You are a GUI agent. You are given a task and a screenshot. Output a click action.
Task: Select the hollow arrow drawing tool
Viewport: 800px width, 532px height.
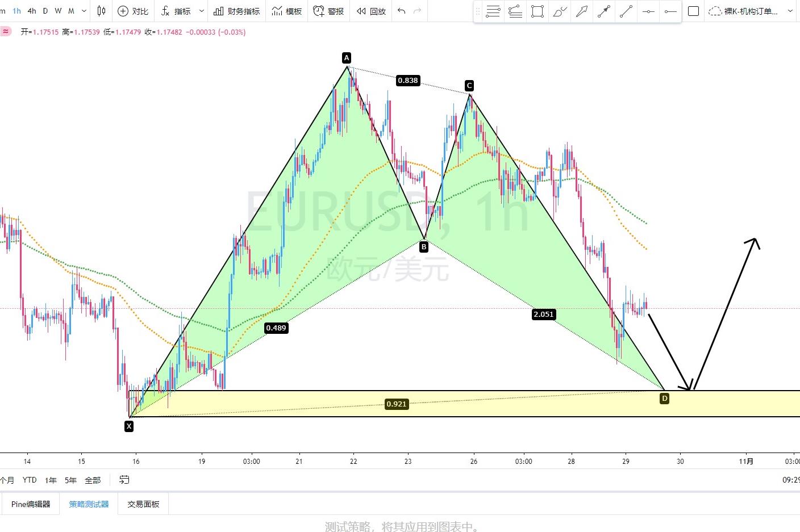click(582, 11)
